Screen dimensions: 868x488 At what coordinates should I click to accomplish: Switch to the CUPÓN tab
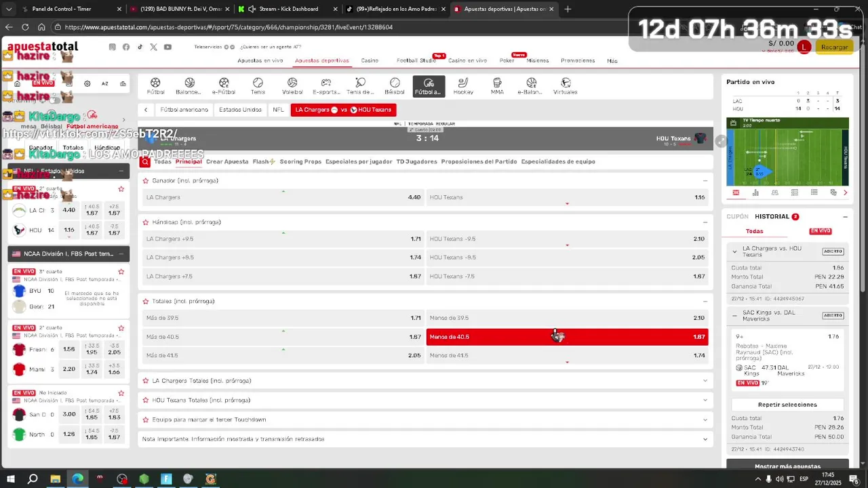pos(737,217)
